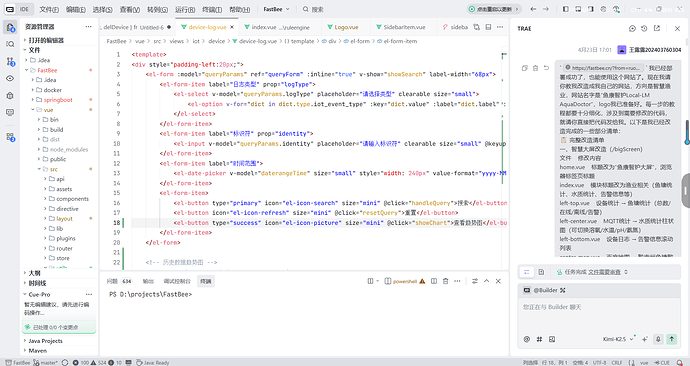Viewport: 690px width, 366px height.
Task: Open Source Control view in activity bar
Action: click(10, 61)
